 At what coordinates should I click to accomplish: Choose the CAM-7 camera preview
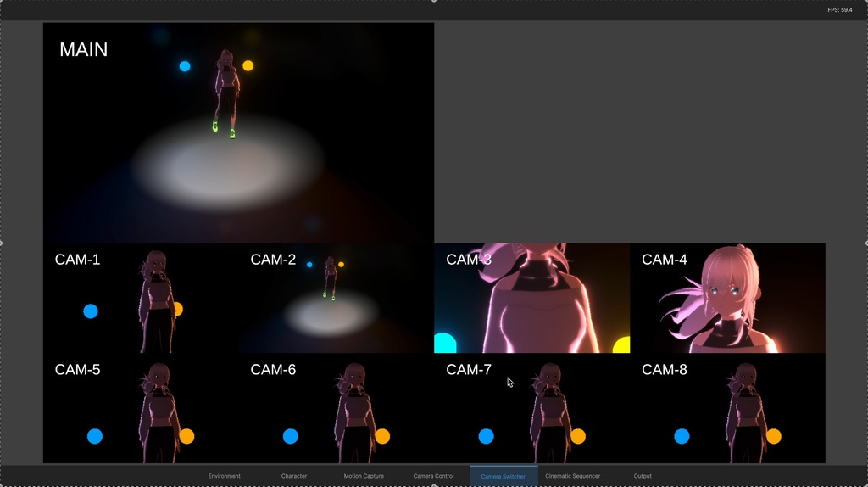tap(532, 408)
